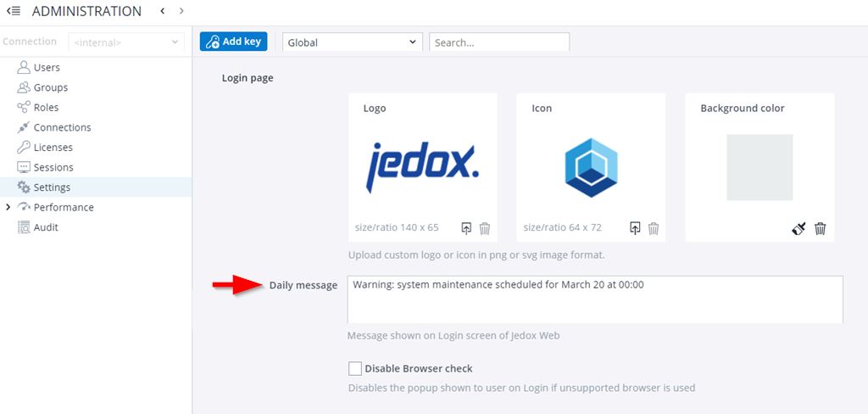Delete the Icon image
Screen dimensions: 868x414
[x=654, y=227]
